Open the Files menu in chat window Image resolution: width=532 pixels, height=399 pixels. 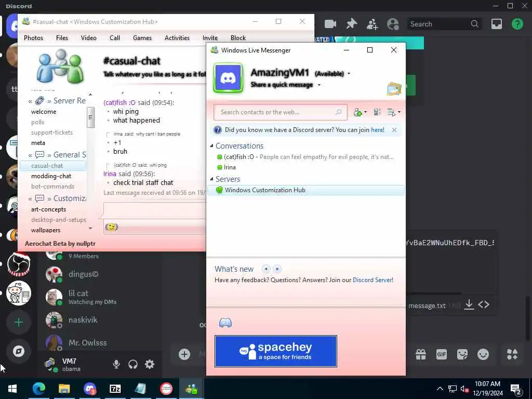click(x=62, y=37)
